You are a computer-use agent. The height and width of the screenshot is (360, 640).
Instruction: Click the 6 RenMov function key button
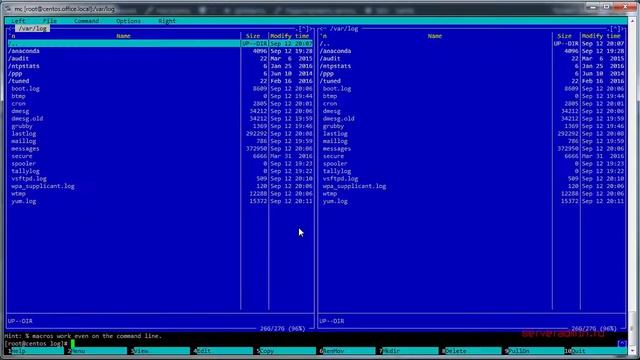coord(348,351)
